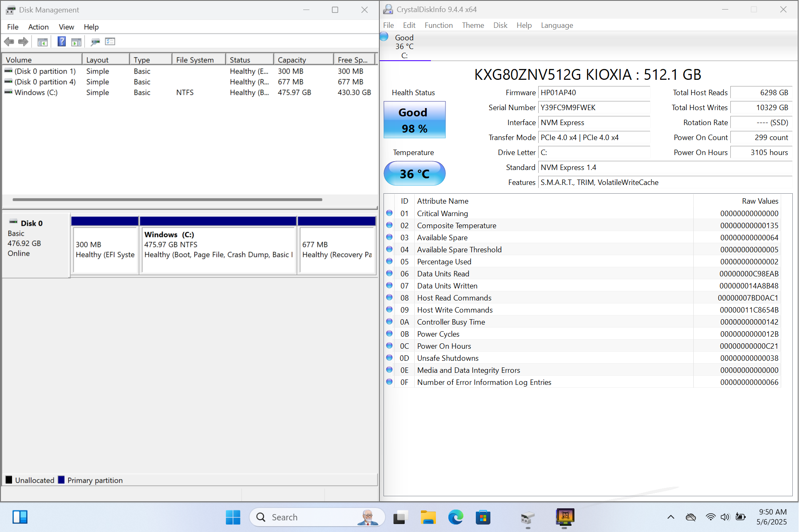Open the View menu in Disk Management
Image resolution: width=799 pixels, height=532 pixels.
(66, 27)
